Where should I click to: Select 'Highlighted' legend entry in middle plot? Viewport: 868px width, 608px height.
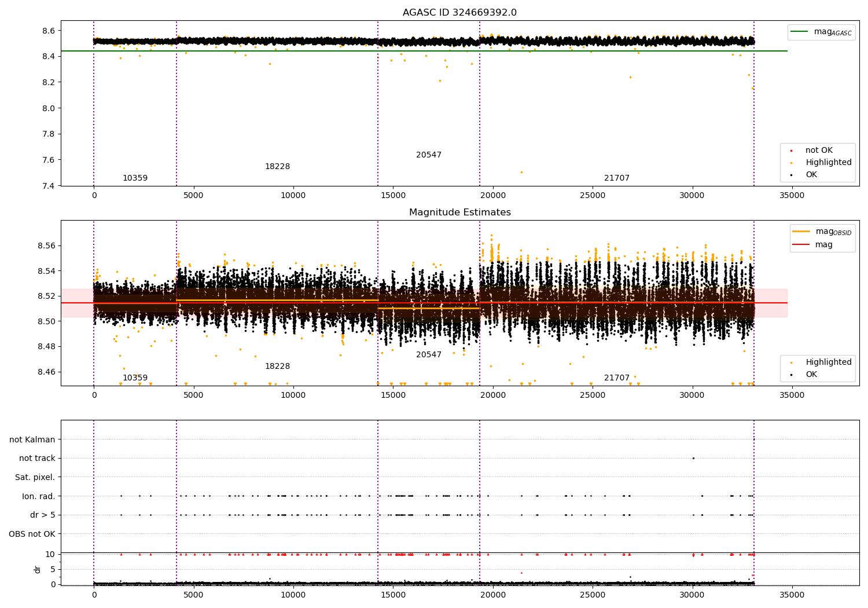point(828,362)
